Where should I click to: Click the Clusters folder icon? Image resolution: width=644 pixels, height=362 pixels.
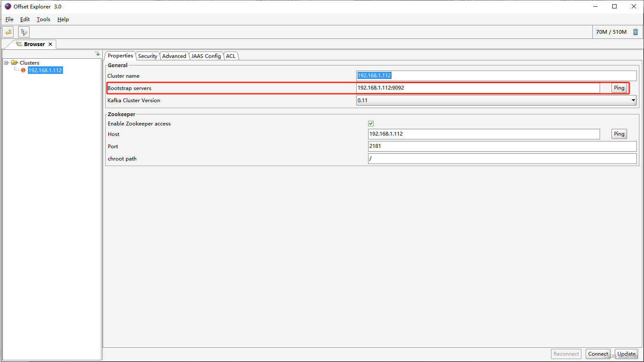click(14, 63)
